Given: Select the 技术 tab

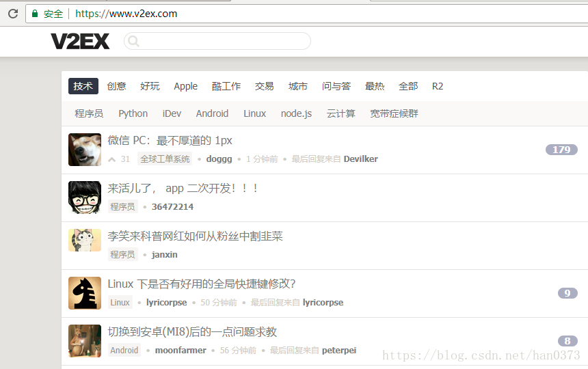Looking at the screenshot, I should point(83,86).
